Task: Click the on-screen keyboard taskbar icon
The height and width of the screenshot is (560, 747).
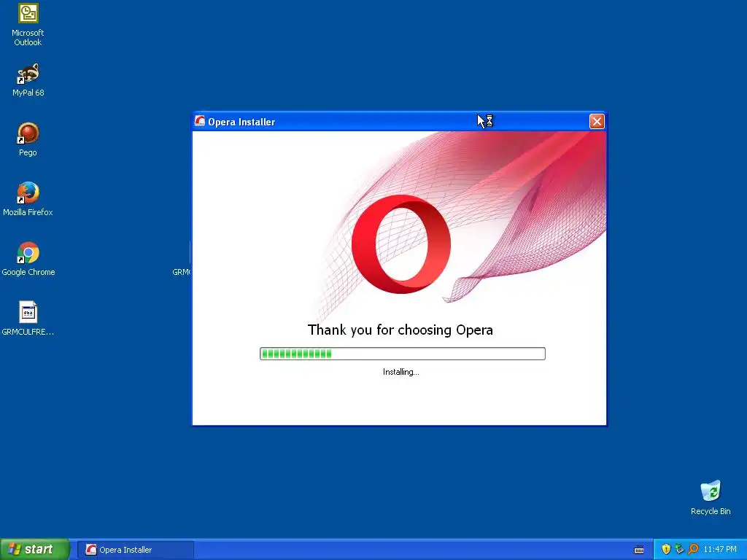Action: click(x=639, y=550)
